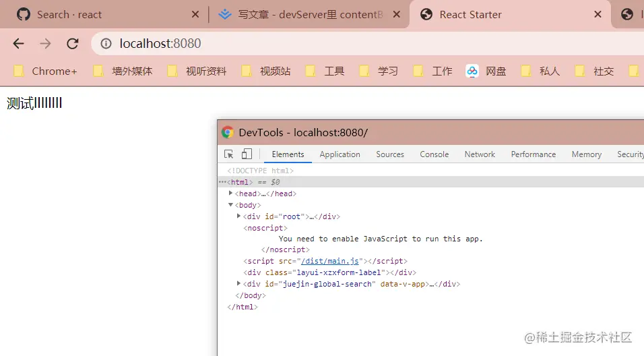Open the 视听资料 bookmark folder

pyautogui.click(x=197, y=71)
